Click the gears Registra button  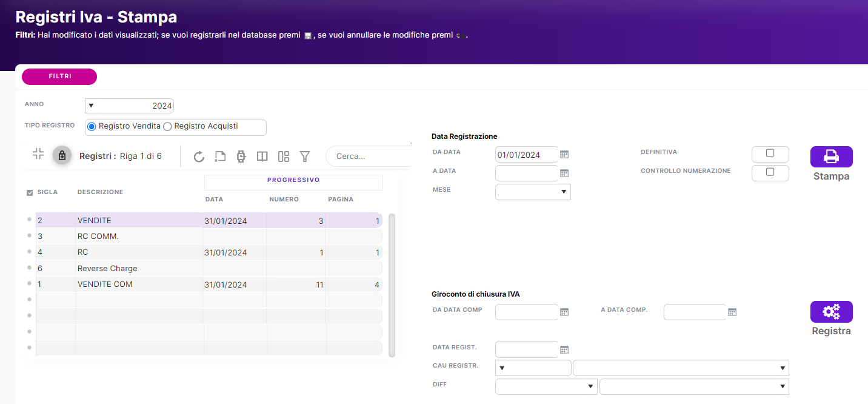click(831, 312)
